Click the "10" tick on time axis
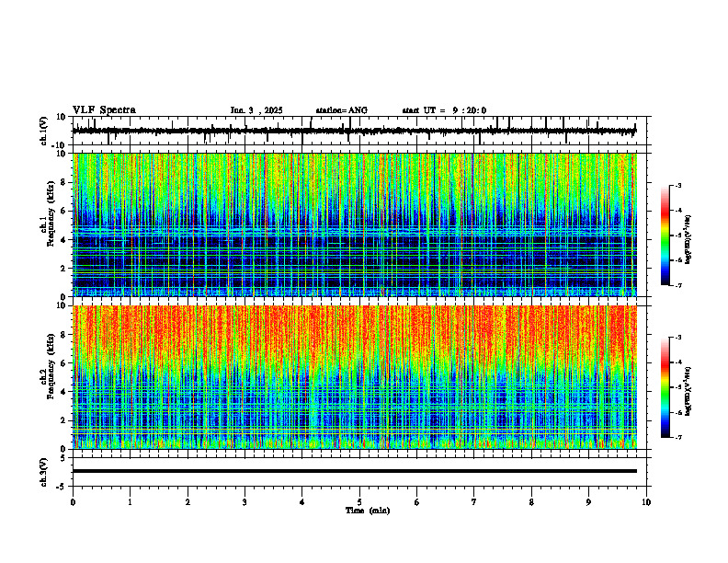Image resolution: width=728 pixels, height=563 pixels. (x=646, y=502)
